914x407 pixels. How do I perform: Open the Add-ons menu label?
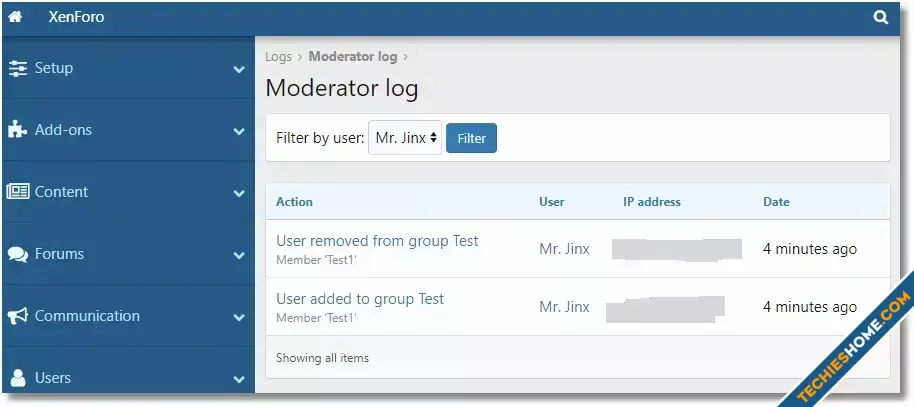[63, 129]
